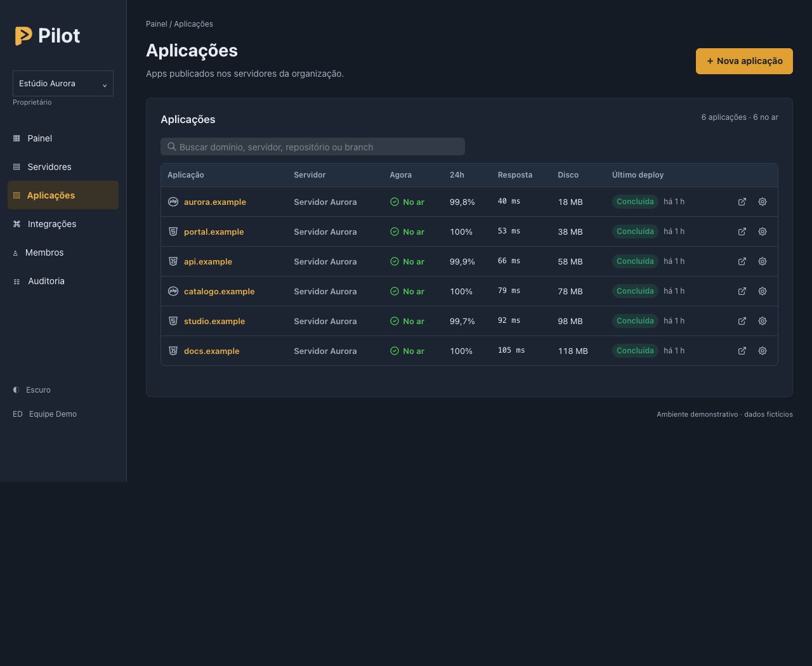Open external link for studio.example
This screenshot has height=666, width=812.
click(x=742, y=321)
